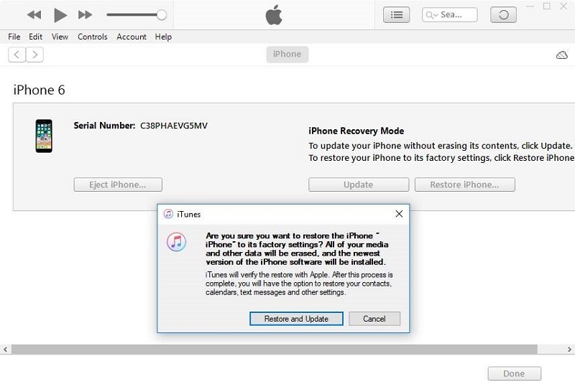Click the Update button
Screen dimensions: 575x392
358,185
